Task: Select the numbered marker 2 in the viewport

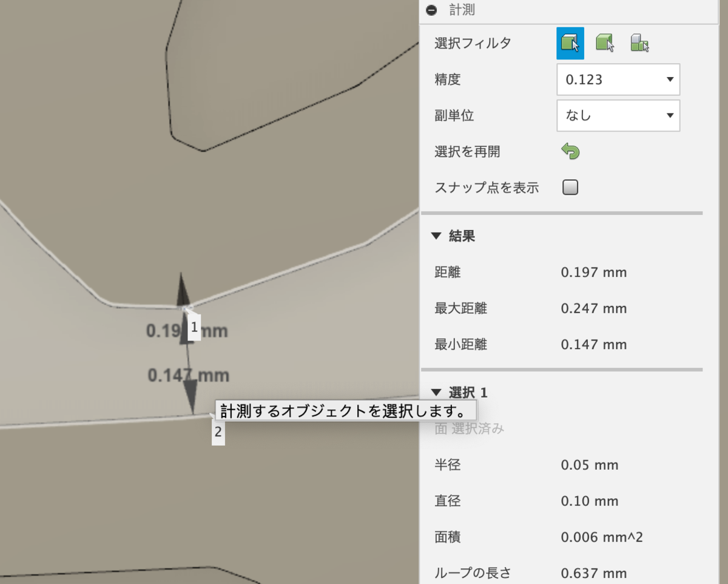Action: pyautogui.click(x=217, y=432)
